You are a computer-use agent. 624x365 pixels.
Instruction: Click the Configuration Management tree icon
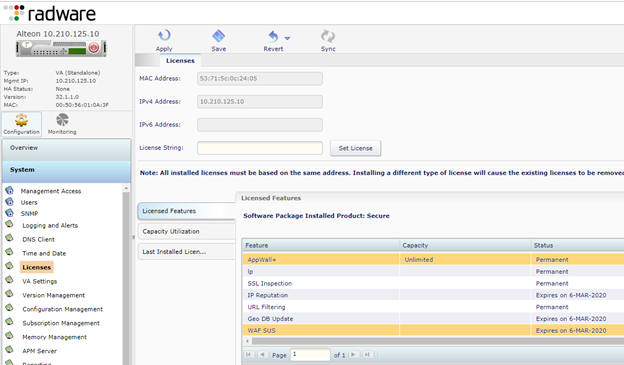pos(10,308)
